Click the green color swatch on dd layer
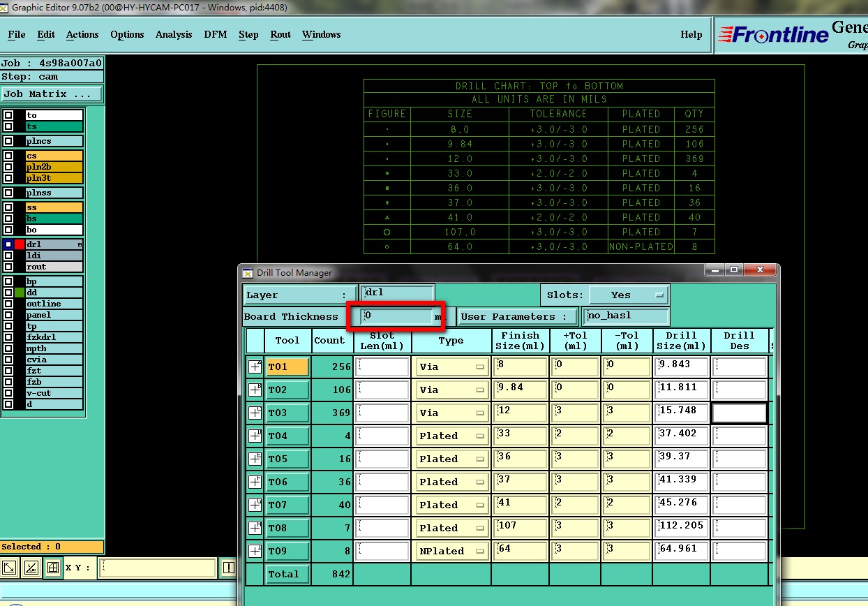Image resolution: width=868 pixels, height=606 pixels. coord(20,293)
